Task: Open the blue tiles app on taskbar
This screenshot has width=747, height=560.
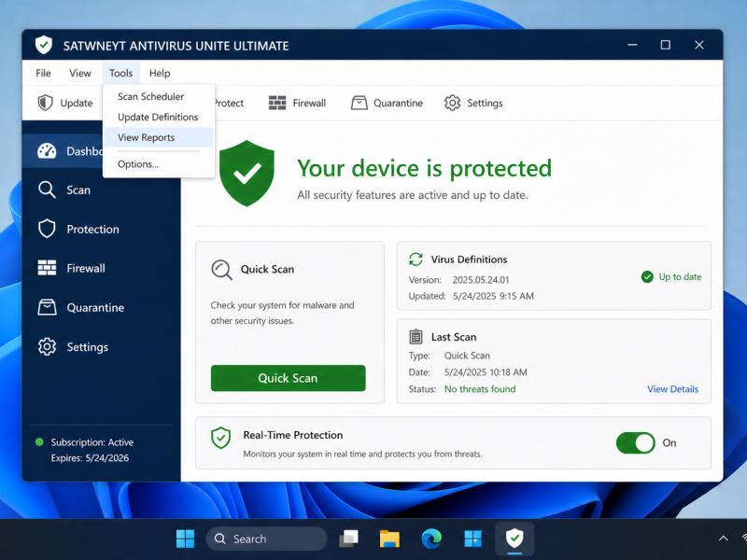Action: coord(473,539)
